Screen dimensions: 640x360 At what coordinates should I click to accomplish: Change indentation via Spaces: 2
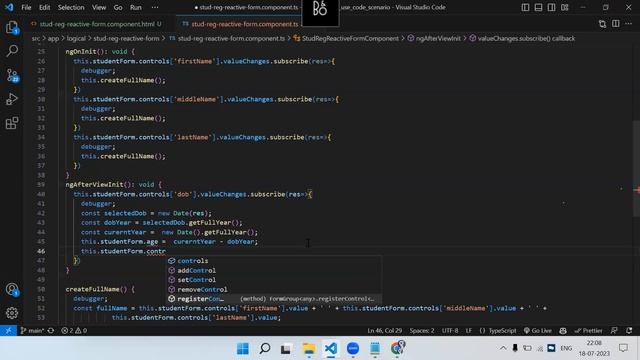pos(422,331)
